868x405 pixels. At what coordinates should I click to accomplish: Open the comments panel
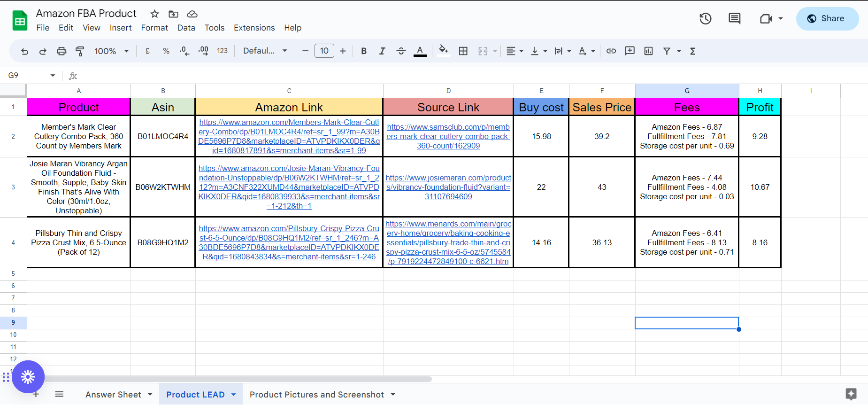coord(735,19)
